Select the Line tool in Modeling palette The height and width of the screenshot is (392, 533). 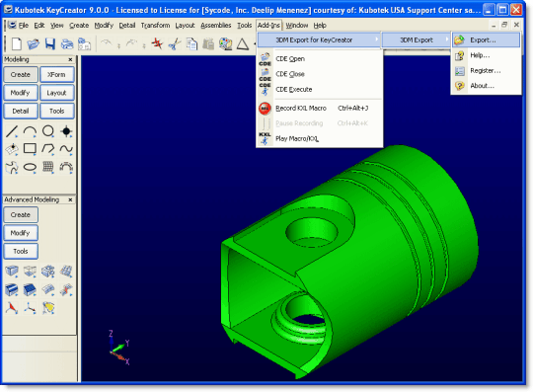coord(12,131)
